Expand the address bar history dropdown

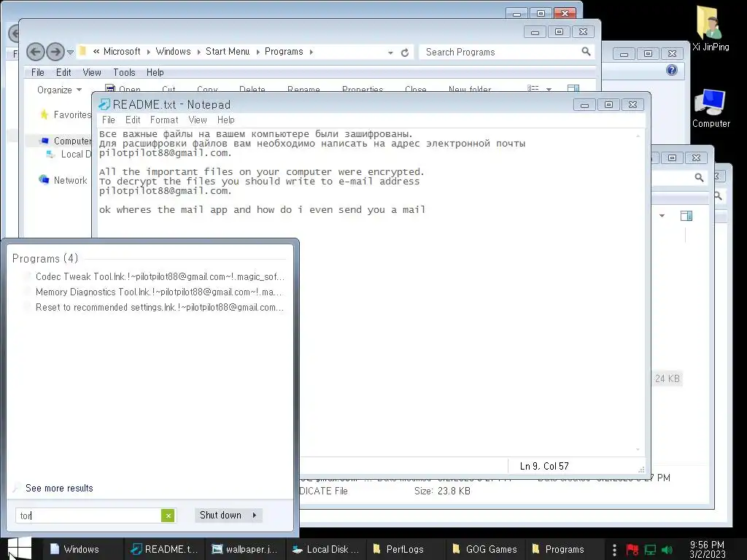point(390,52)
